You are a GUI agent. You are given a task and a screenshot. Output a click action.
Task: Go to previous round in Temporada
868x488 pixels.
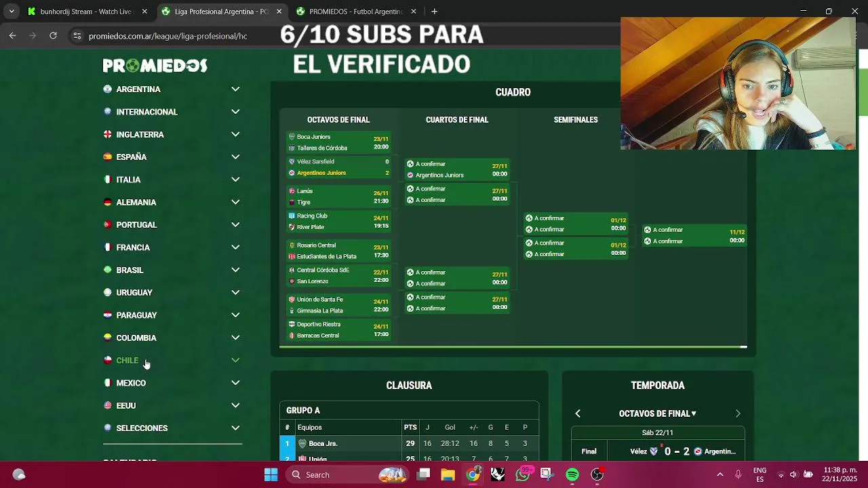coord(578,413)
